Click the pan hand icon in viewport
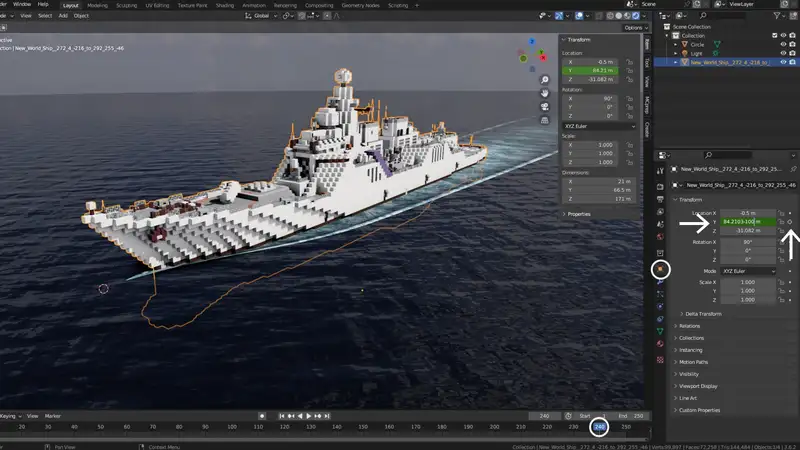Viewport: 800px width, 450px height. pyautogui.click(x=544, y=93)
